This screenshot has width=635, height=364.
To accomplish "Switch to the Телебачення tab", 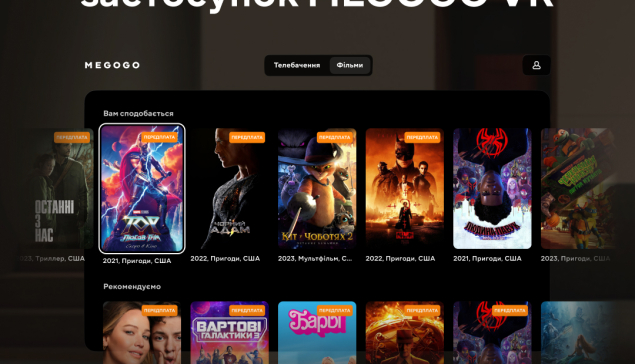I will tap(297, 65).
